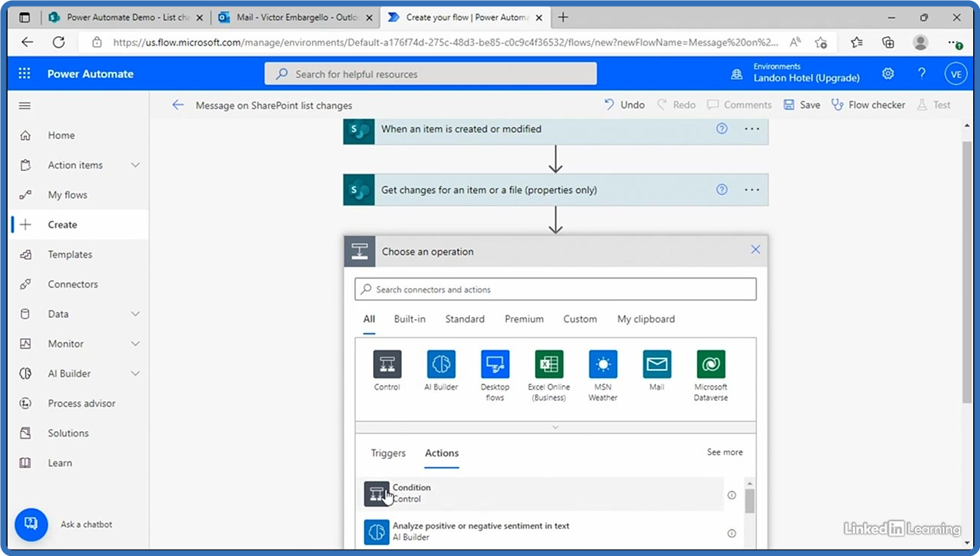Image resolution: width=980 pixels, height=556 pixels.
Task: Show info for the Condition action
Action: tap(732, 495)
